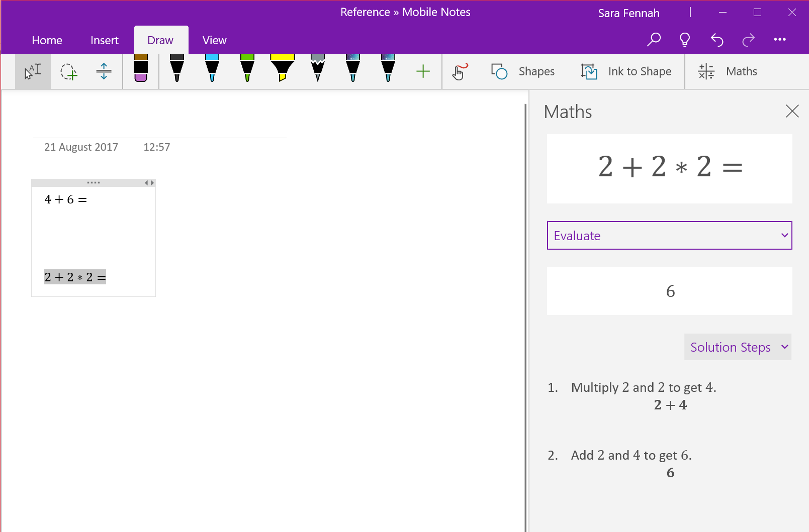Open the View ribbon tab
809x532 pixels.
coord(214,40)
